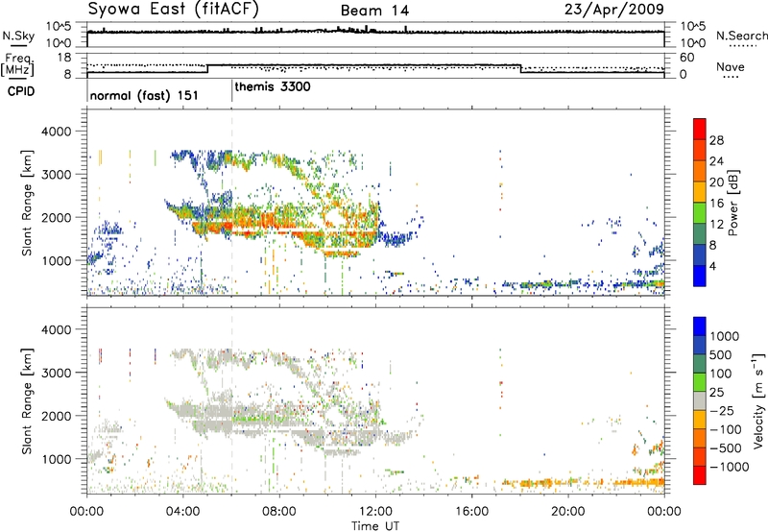
Task: Click the '20:00' time axis tick
Action: (568, 512)
